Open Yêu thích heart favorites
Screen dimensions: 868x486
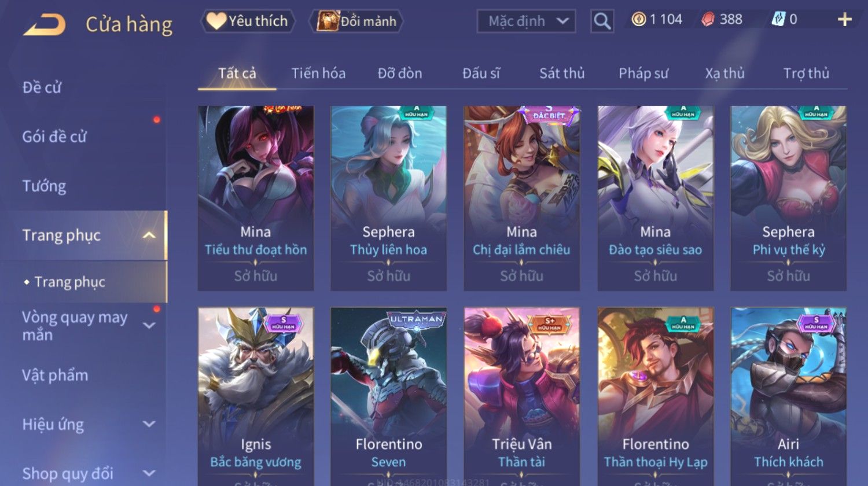coord(248,21)
